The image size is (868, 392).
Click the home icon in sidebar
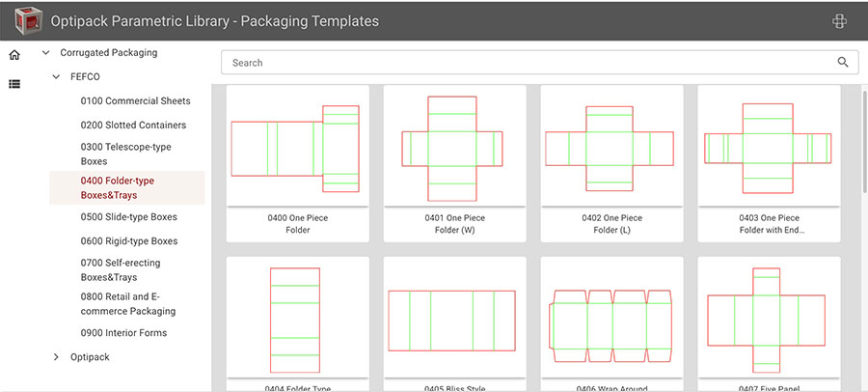pos(14,55)
